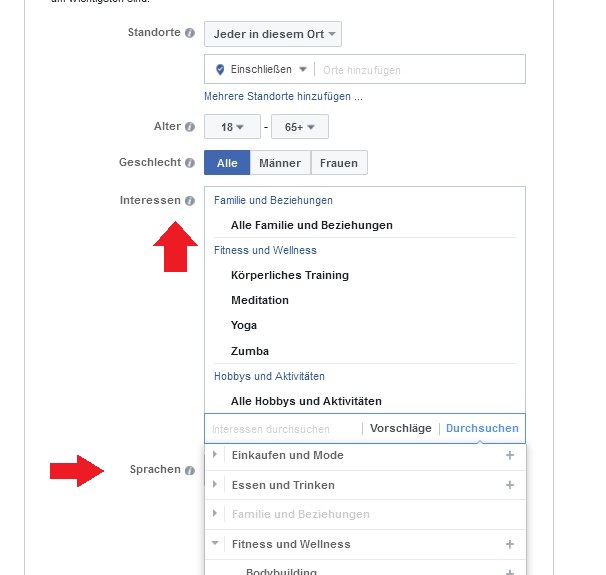Switch to the Durchsuchen tab
The width and height of the screenshot is (606, 575).
[x=482, y=428]
